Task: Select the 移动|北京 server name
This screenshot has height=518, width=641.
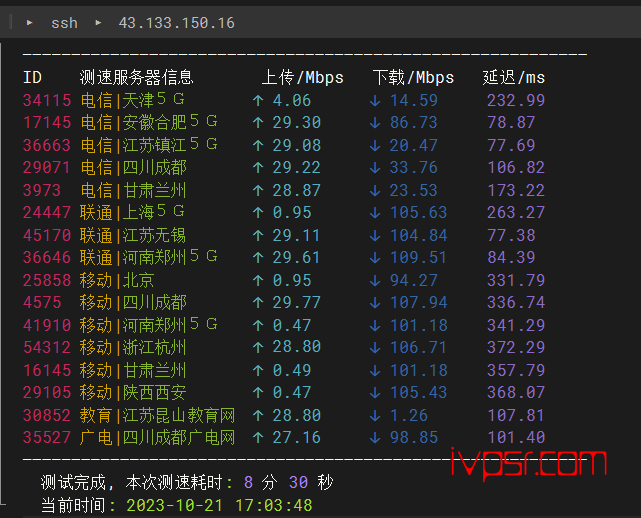Action: 117,280
